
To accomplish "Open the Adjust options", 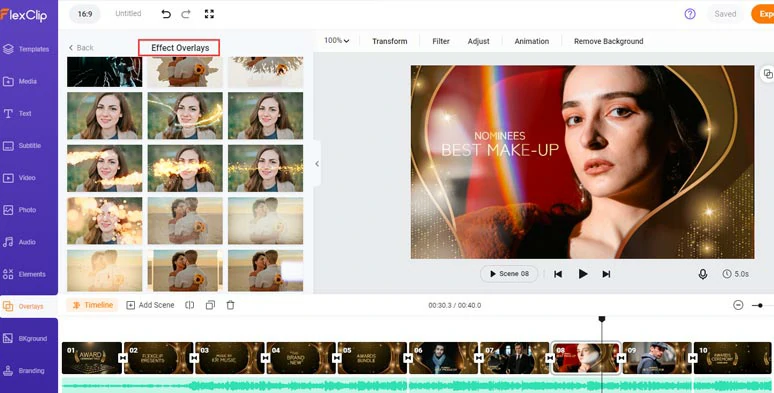I will (478, 41).
